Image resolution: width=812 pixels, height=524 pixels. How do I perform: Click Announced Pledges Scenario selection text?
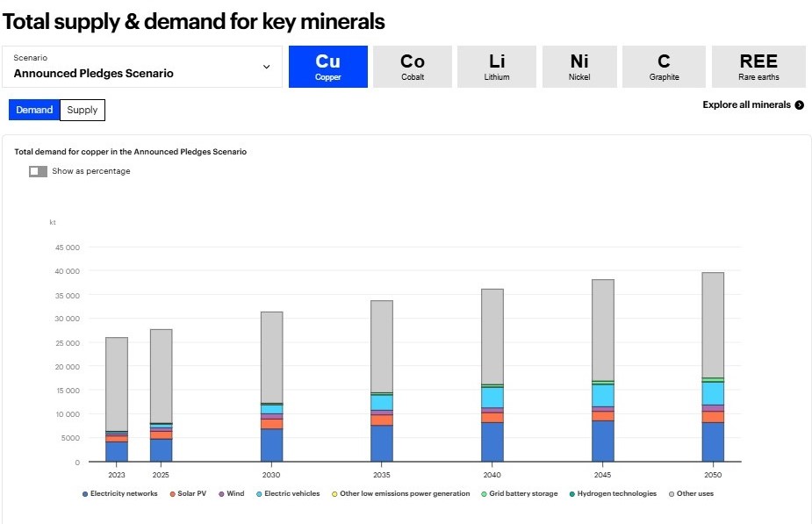click(x=93, y=74)
